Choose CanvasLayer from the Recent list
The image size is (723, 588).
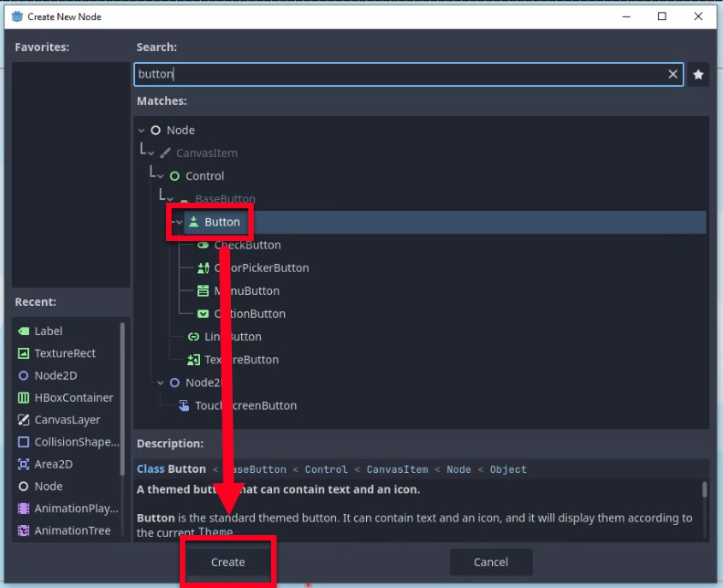pos(68,420)
